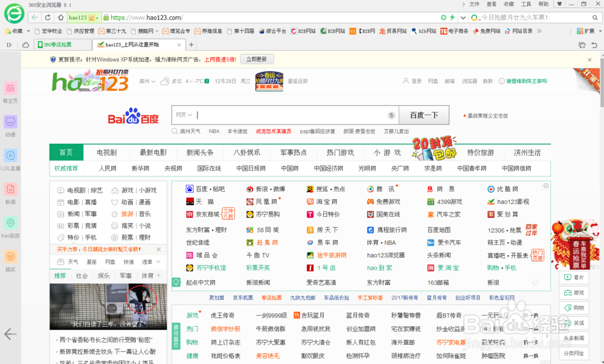Click the 看片 right floating button
Viewport: 604px width, 364px height.
point(574,277)
